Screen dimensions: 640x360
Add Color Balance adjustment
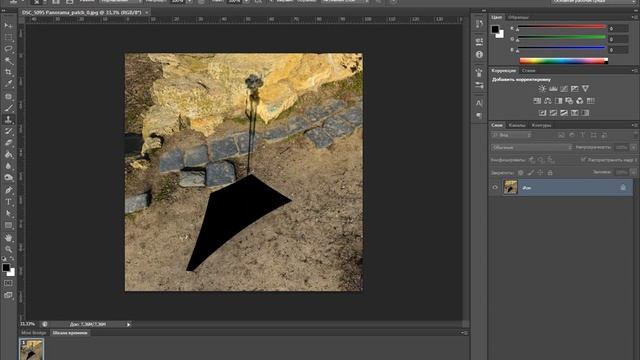click(x=548, y=101)
